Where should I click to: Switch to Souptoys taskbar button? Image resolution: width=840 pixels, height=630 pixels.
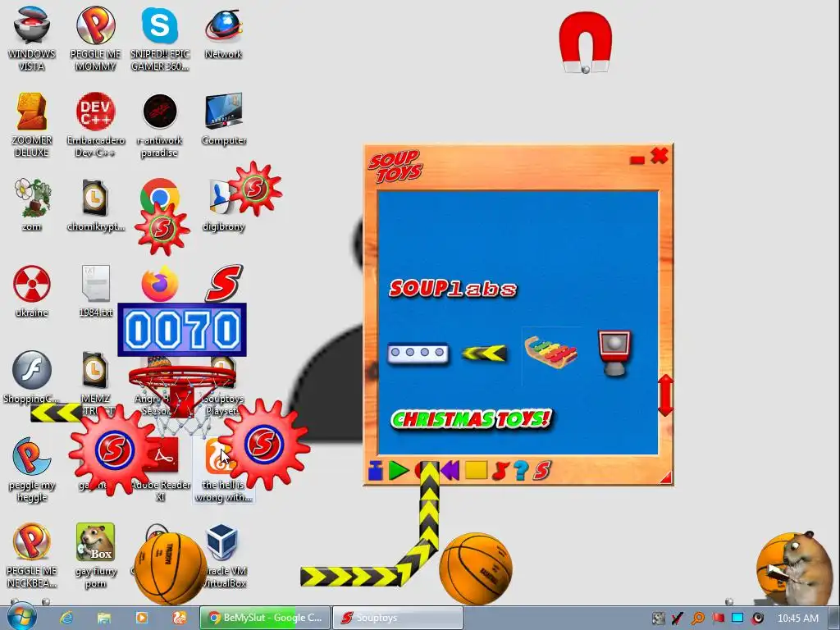coord(398,618)
